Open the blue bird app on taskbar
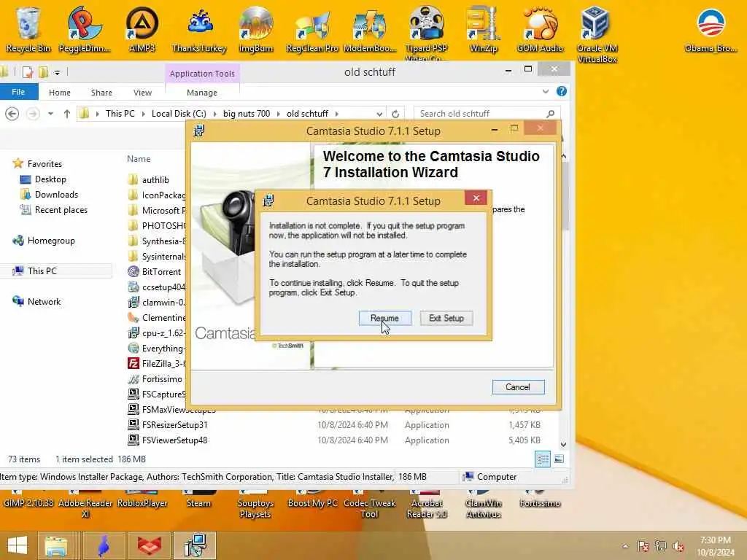The image size is (747, 560). tap(104, 545)
